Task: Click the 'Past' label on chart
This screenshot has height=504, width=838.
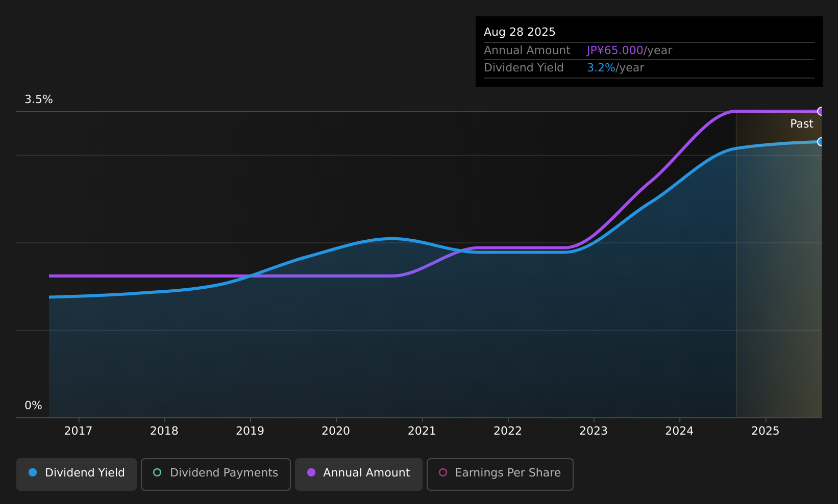Action: pos(802,124)
